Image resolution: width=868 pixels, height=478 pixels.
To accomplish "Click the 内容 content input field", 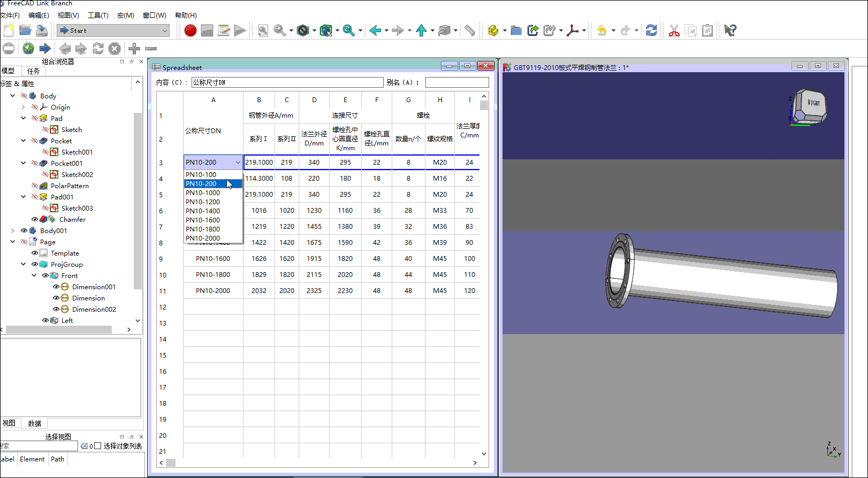I will point(287,82).
